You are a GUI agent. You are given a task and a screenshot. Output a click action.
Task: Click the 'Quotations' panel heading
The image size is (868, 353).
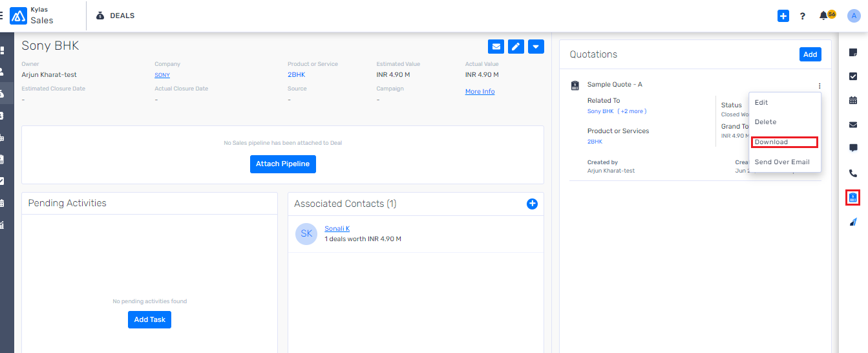point(593,54)
